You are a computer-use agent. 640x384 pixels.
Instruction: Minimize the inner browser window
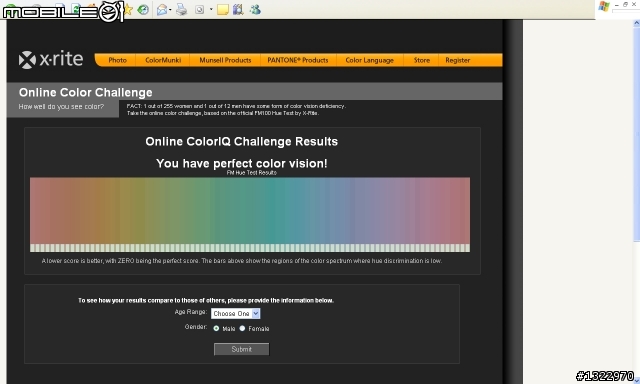[x=617, y=4]
